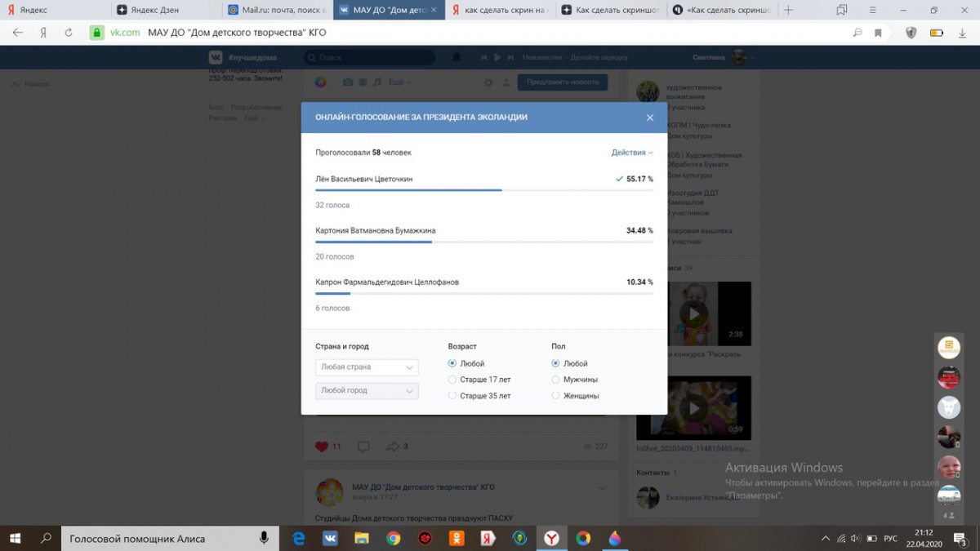Image resolution: width=980 pixels, height=551 pixels.
Task: Close the poll results dialog
Action: (x=650, y=118)
